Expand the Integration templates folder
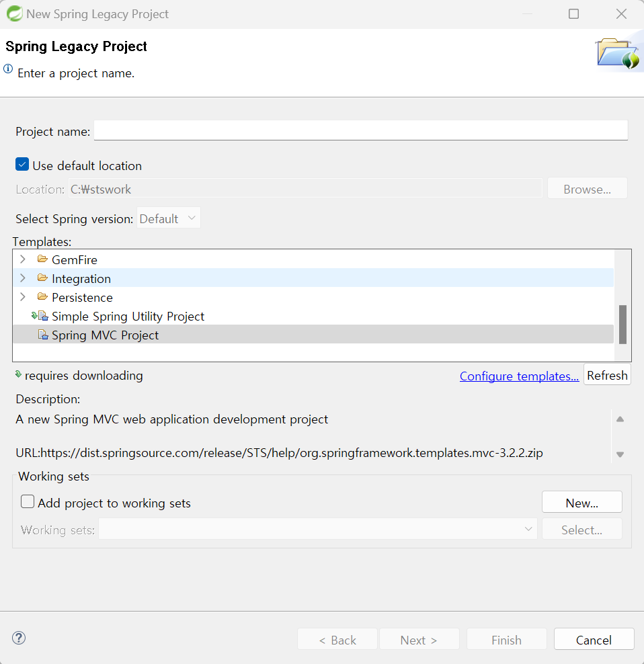Viewport: 644px width, 664px height. [x=23, y=278]
